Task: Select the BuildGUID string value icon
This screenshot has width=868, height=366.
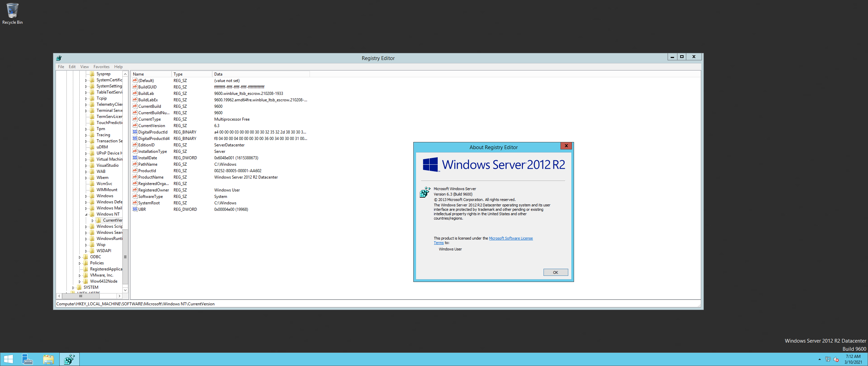Action: (x=135, y=87)
